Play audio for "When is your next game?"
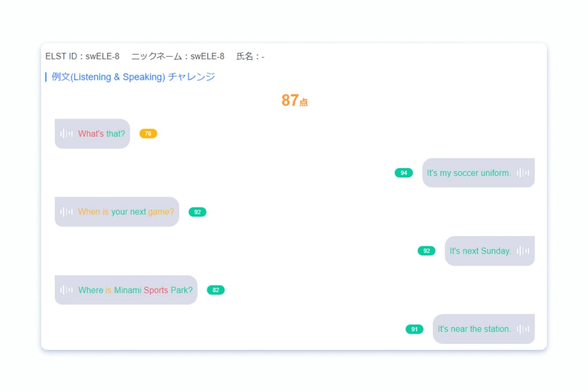The image size is (588, 392). click(x=66, y=212)
